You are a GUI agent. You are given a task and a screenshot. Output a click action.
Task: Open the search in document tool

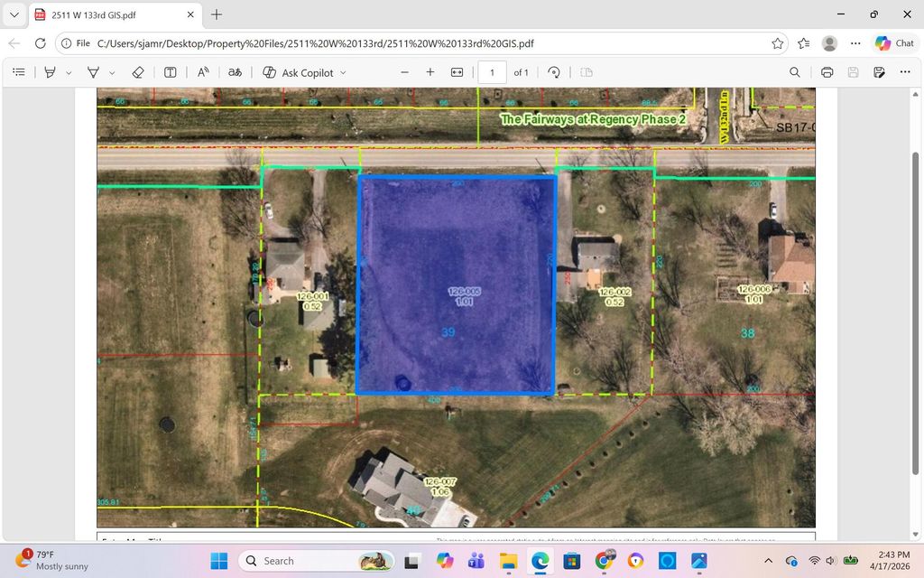795,72
